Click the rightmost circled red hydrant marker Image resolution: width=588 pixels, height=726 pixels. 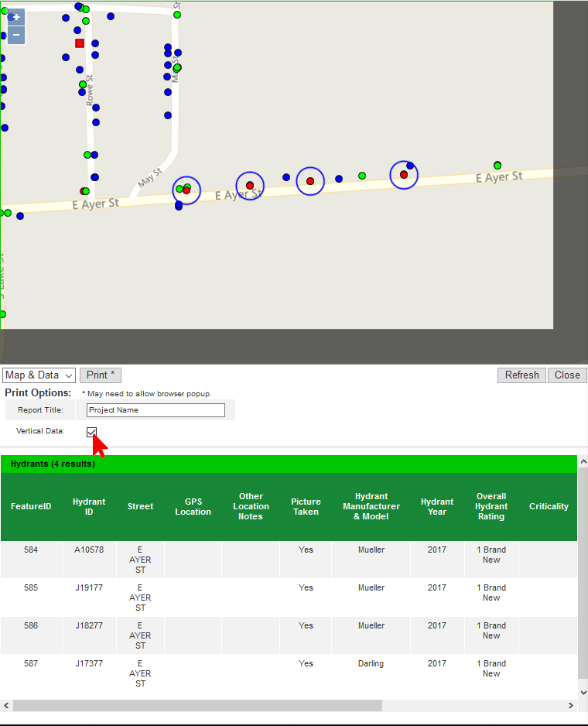[404, 175]
